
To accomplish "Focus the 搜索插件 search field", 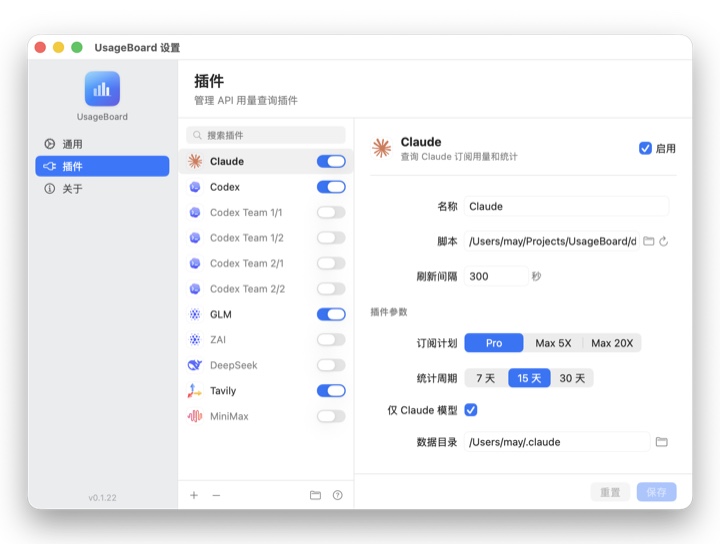I will tap(266, 135).
